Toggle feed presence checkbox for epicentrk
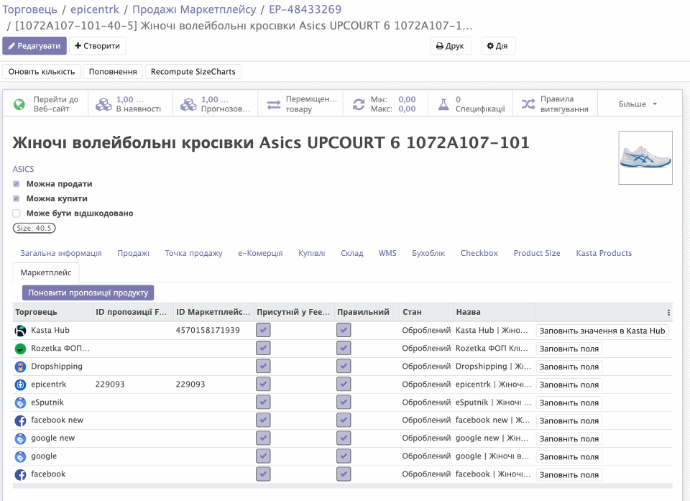The image size is (690, 501). point(263,384)
